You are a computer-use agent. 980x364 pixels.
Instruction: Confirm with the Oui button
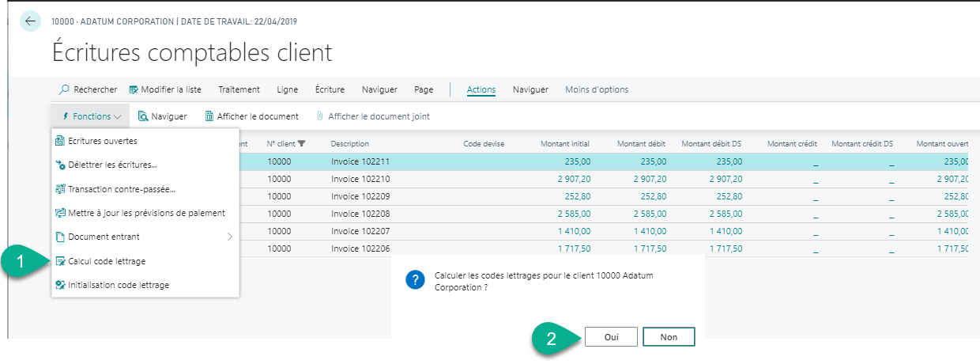611,336
